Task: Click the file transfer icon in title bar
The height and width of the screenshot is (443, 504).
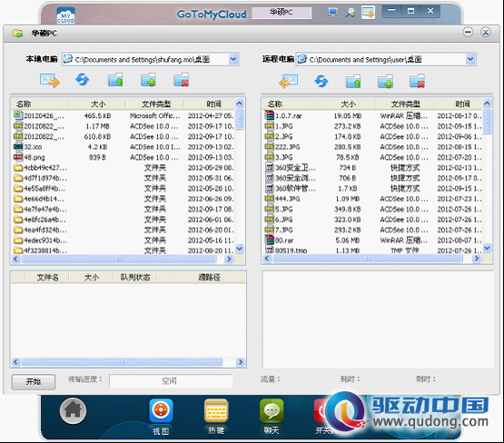Action: (368, 13)
